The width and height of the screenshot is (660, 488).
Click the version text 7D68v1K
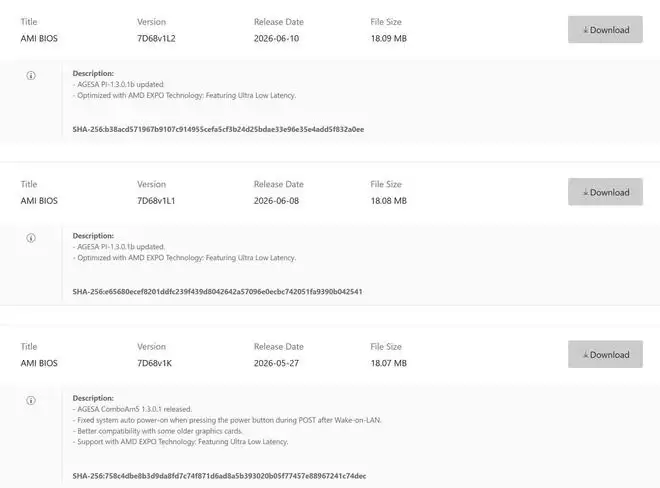point(154,363)
